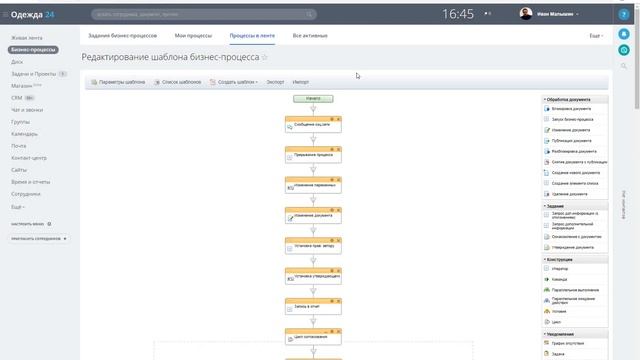
Task: Open the help question mark icon
Action: pyautogui.click(x=623, y=15)
